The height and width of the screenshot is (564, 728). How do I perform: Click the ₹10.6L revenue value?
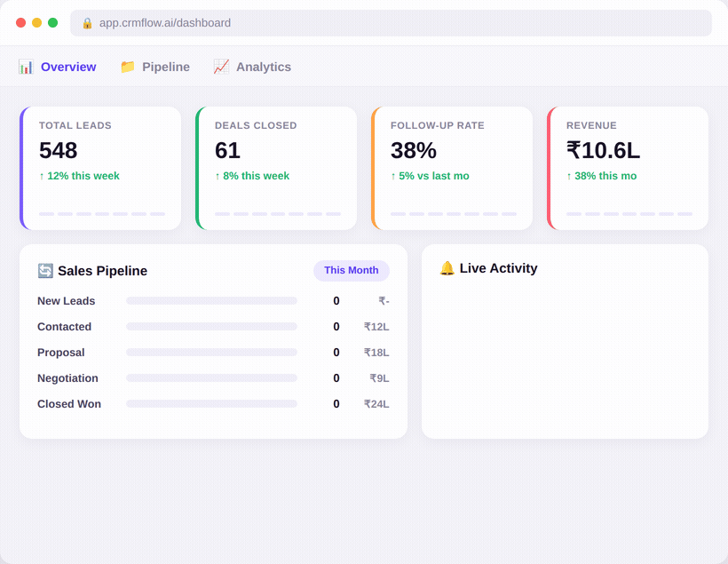pos(603,150)
